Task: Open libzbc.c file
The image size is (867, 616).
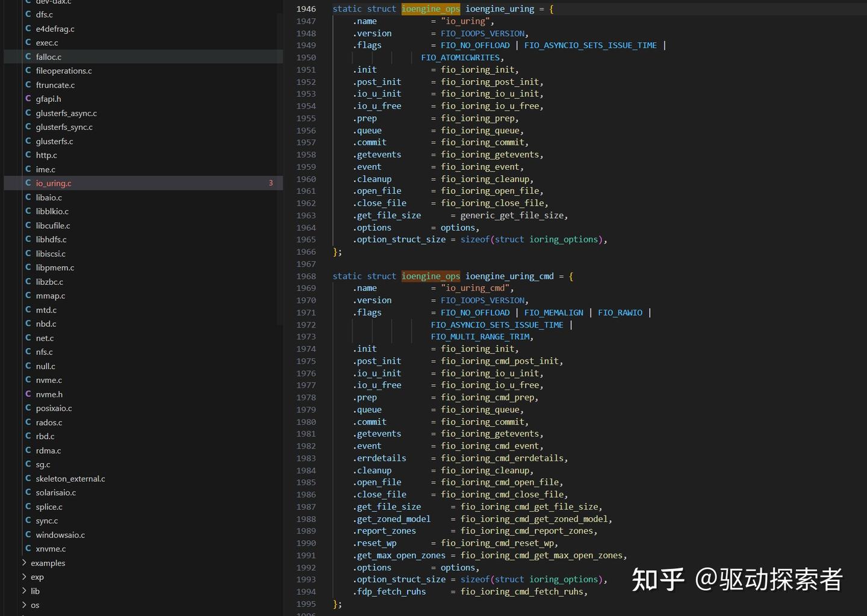Action: point(49,282)
